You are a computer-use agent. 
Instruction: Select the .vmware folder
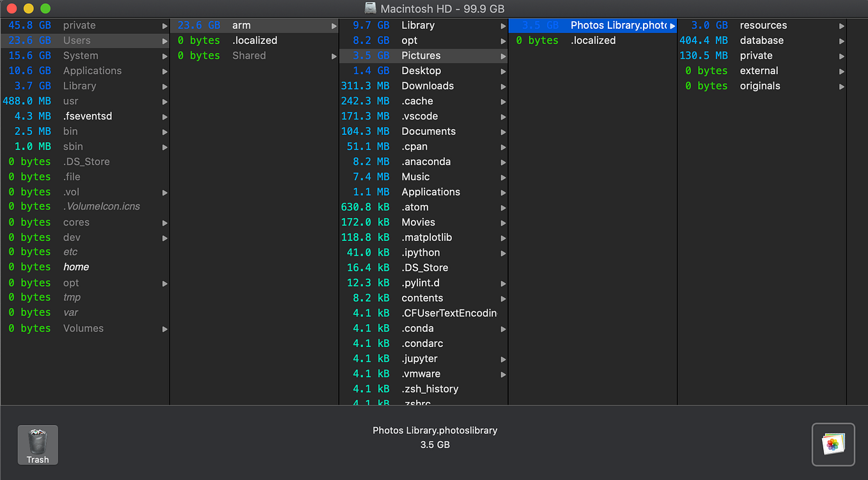click(424, 374)
